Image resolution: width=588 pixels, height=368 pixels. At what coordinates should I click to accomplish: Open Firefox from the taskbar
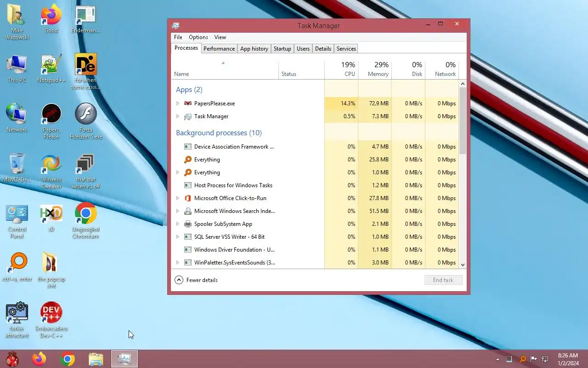point(39,359)
